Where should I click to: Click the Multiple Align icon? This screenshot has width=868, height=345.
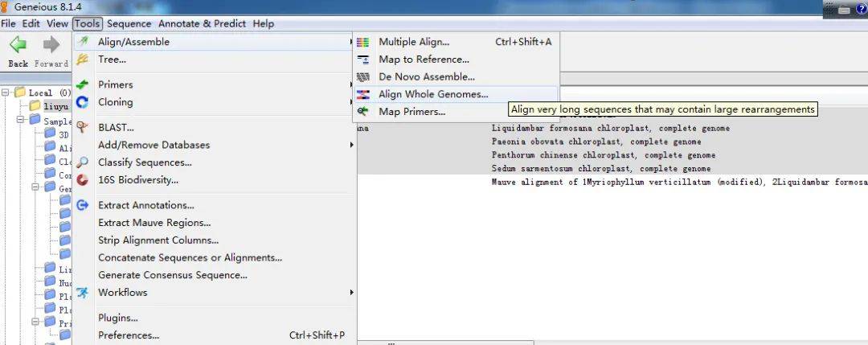pos(363,42)
